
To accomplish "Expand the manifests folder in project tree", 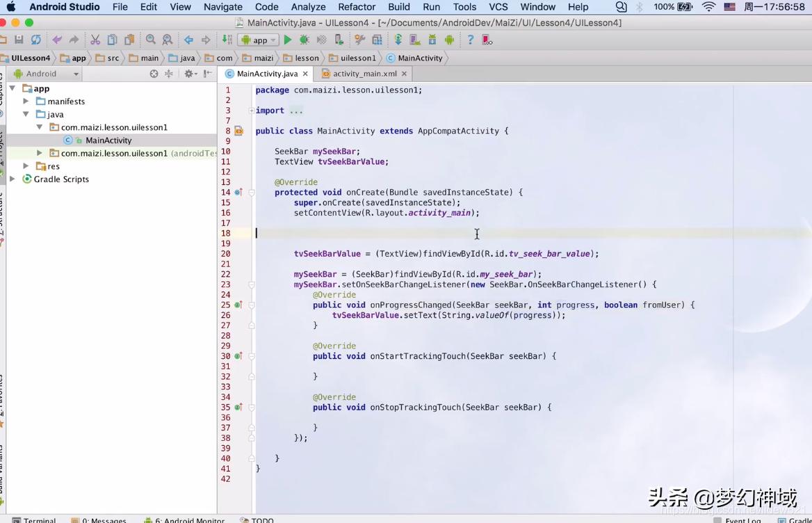I will click(x=26, y=102).
